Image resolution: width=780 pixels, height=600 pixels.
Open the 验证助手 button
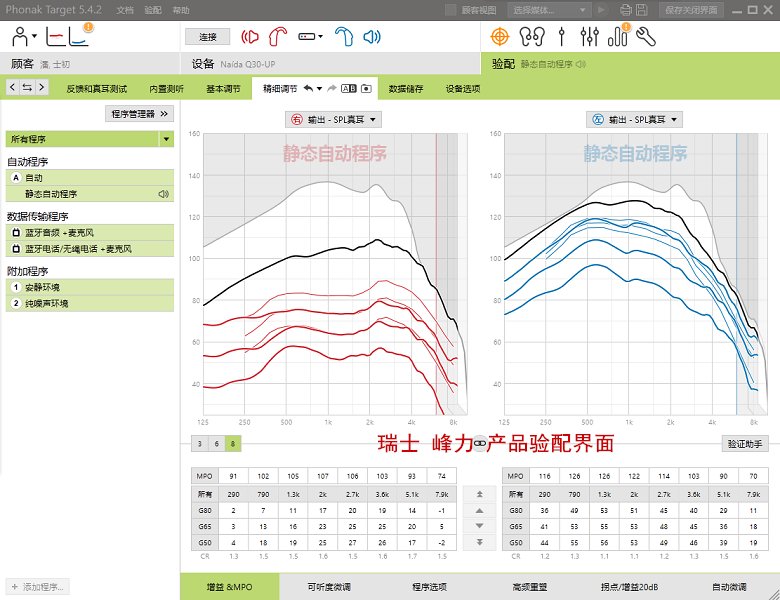744,443
